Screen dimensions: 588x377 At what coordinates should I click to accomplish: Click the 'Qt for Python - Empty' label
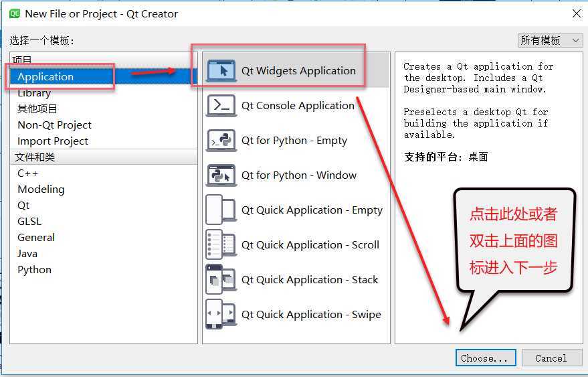click(294, 141)
